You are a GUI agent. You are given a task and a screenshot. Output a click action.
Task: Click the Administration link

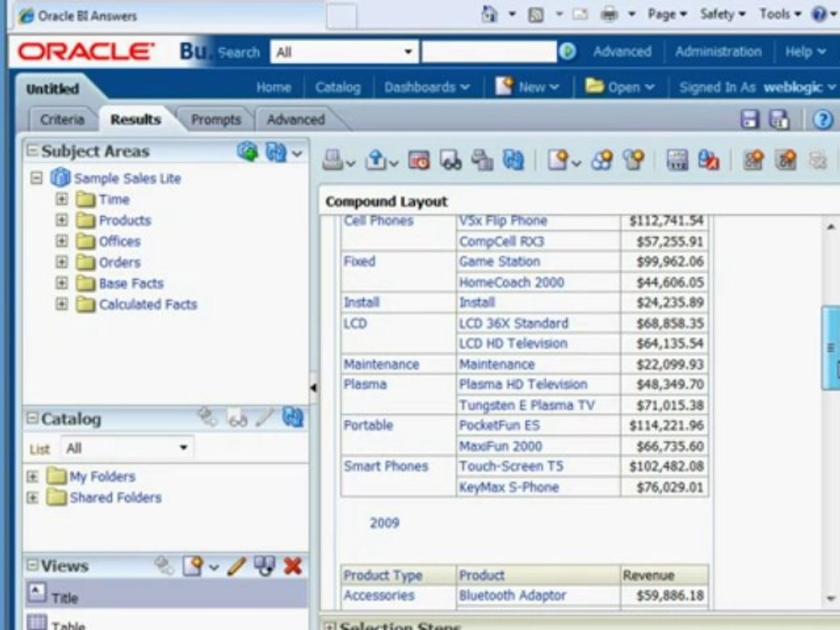point(718,52)
